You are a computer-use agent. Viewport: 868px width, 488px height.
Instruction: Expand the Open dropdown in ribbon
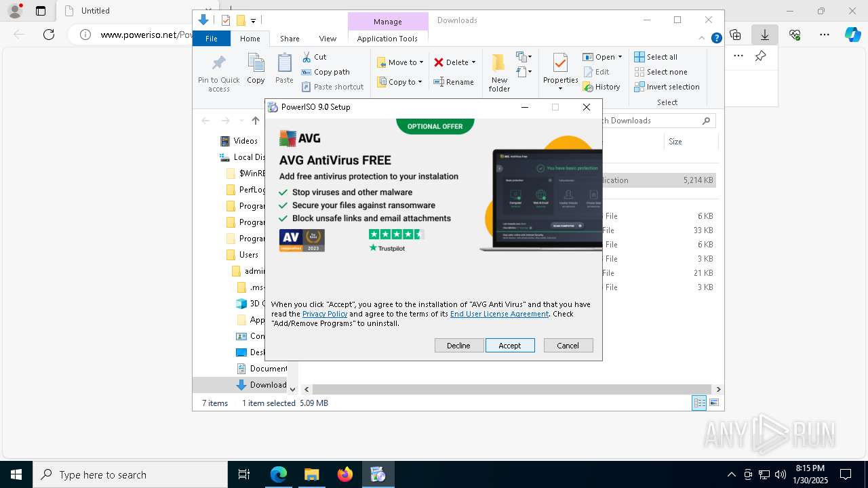click(602, 57)
